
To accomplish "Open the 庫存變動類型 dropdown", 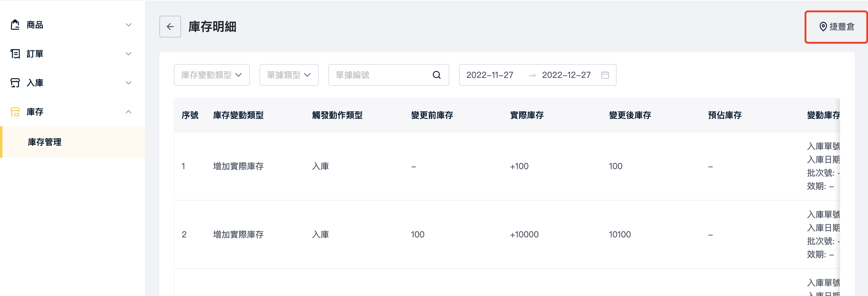I will (212, 75).
